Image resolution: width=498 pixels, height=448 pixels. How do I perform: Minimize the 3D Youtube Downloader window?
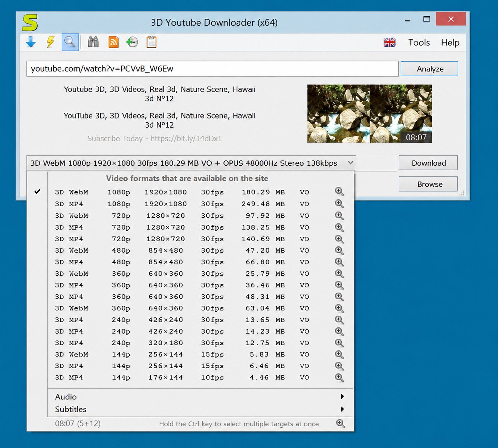(x=407, y=20)
